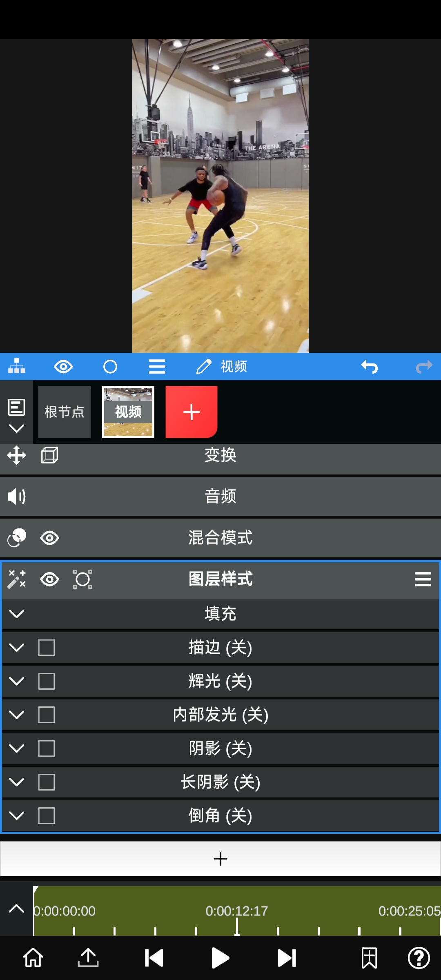
Task: Expand the 倒角 bevel chevron
Action: coord(16,816)
